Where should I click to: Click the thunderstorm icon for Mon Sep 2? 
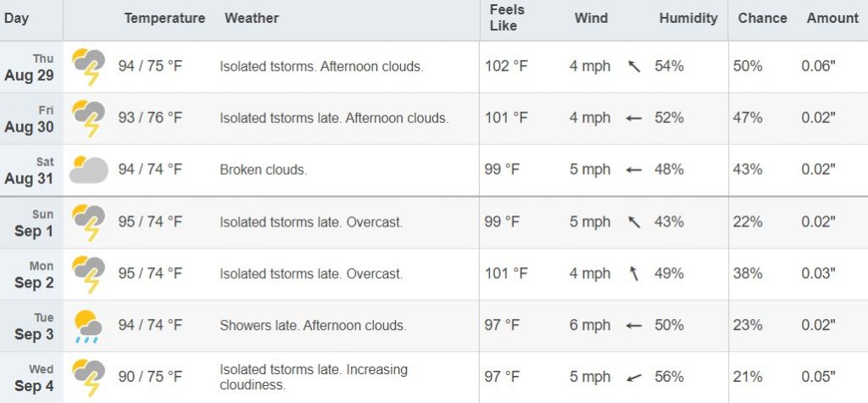(x=88, y=274)
